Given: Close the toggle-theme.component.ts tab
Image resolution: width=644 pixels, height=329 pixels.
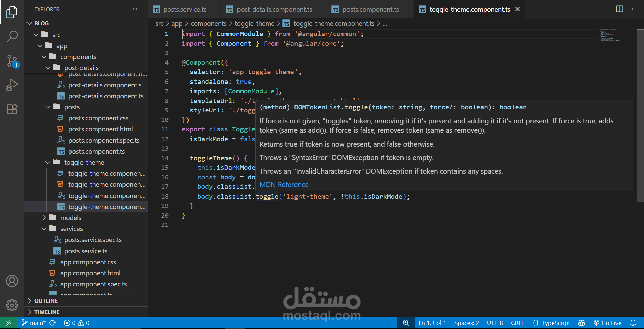Looking at the screenshot, I should (x=518, y=9).
